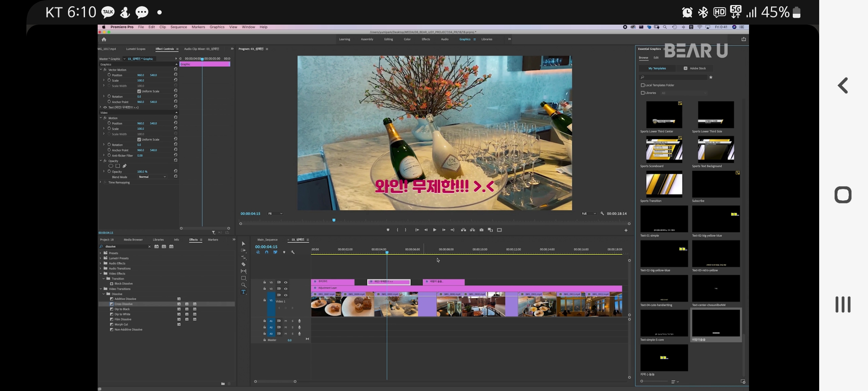868x391 pixels.
Task: Select Sports Scoreboard template thumbnail
Action: (x=664, y=149)
